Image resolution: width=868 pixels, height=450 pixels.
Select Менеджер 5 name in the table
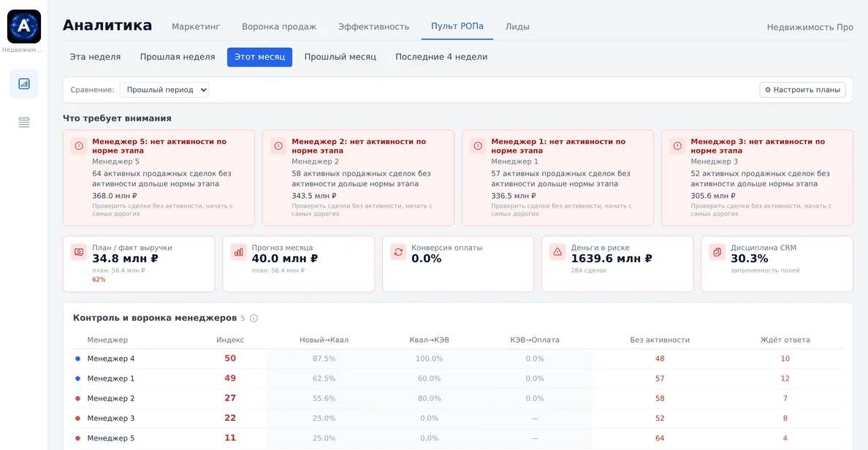[111, 438]
